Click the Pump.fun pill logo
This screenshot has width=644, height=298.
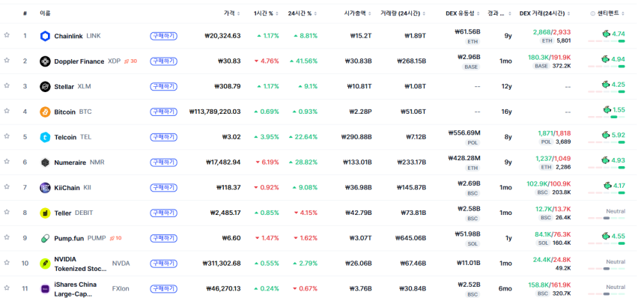coord(45,239)
